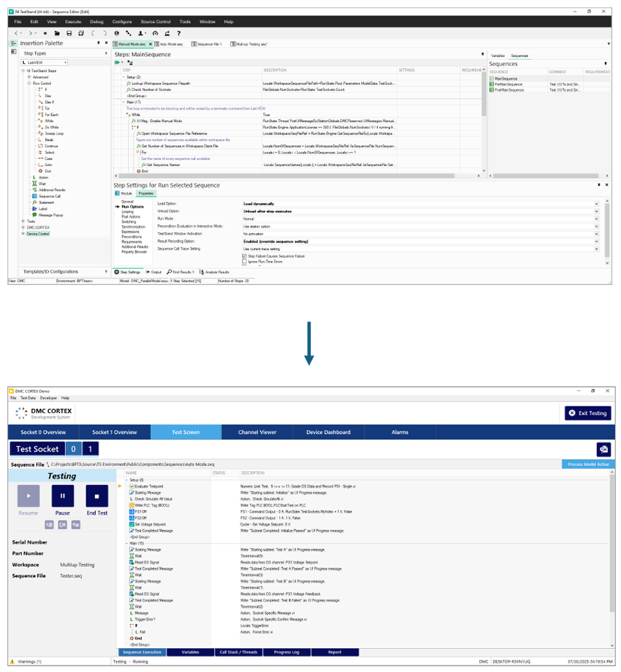Open the Load Option dropdown

420,204
